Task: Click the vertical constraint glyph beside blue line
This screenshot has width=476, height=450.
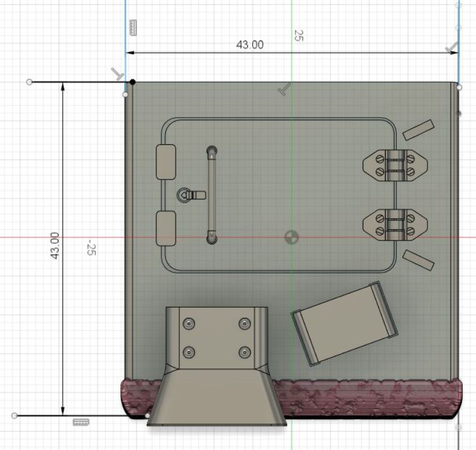Action: 133,28
